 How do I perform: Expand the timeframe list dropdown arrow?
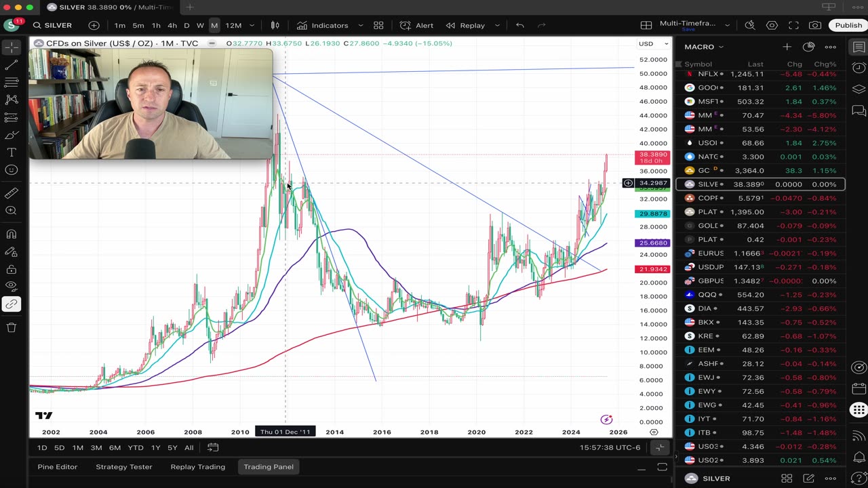252,25
